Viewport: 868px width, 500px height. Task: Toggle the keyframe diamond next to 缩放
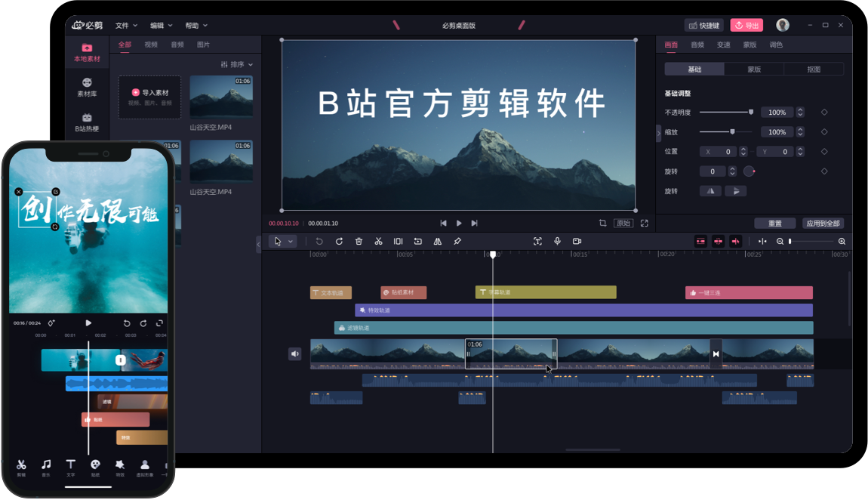[823, 131]
